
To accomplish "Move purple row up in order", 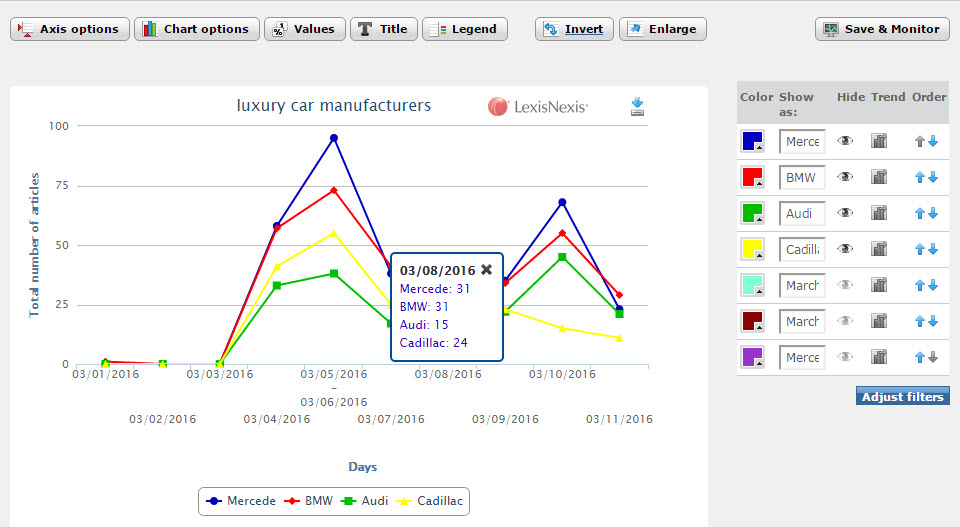I will pos(920,357).
